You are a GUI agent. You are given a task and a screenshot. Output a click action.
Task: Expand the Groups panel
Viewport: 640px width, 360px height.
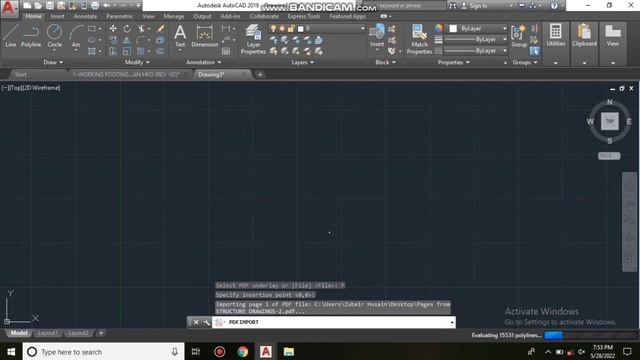point(525,62)
